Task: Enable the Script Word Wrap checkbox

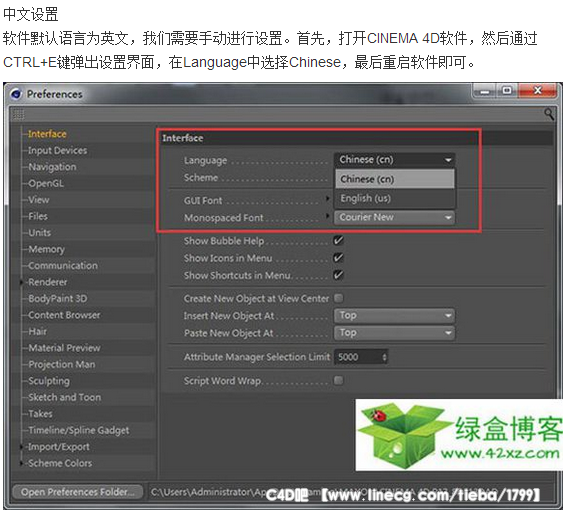Action: coord(339,380)
